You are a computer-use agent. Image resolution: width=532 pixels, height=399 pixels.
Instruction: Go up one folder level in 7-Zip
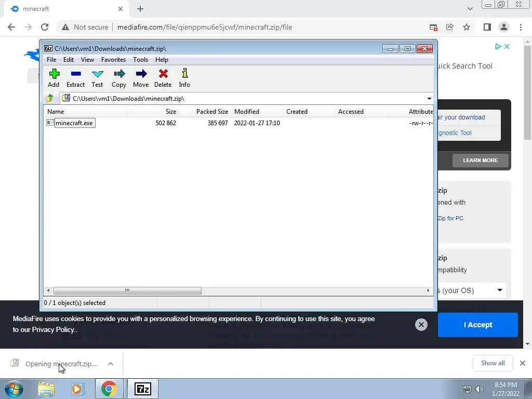(x=50, y=98)
